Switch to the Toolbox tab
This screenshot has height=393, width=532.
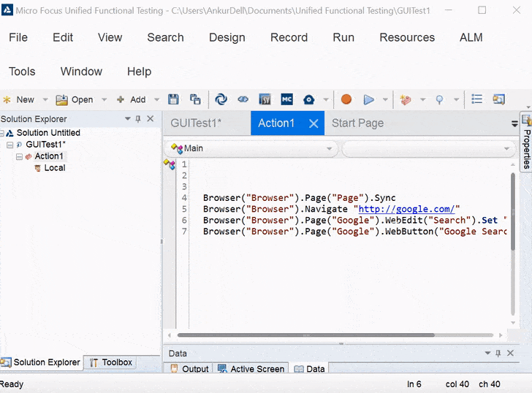(110, 362)
